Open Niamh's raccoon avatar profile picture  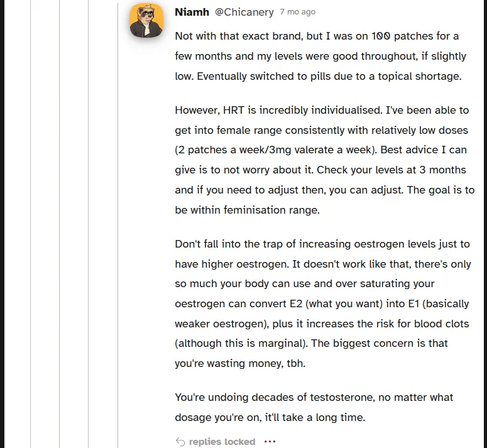146,21
